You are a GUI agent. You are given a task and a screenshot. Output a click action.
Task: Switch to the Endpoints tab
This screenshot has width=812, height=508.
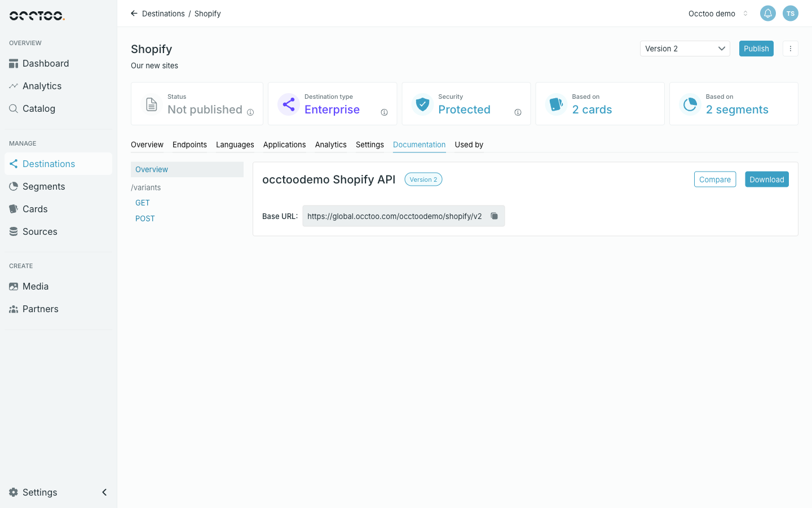[x=189, y=145]
